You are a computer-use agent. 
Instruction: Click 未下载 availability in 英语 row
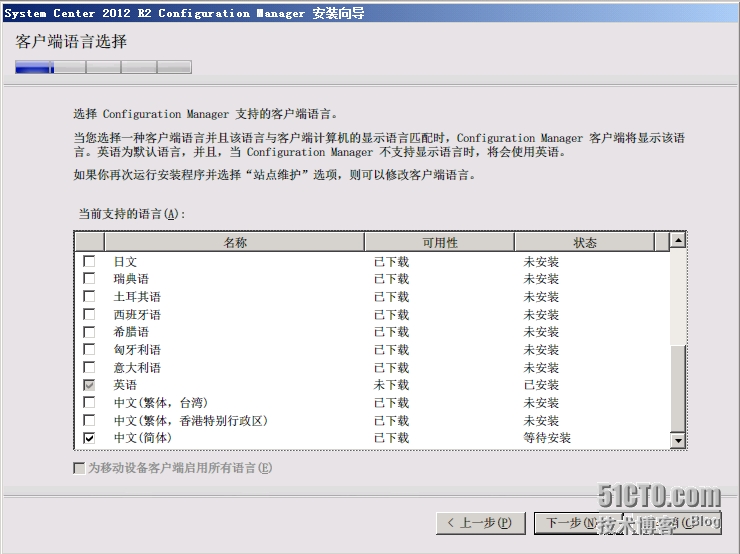(x=391, y=385)
